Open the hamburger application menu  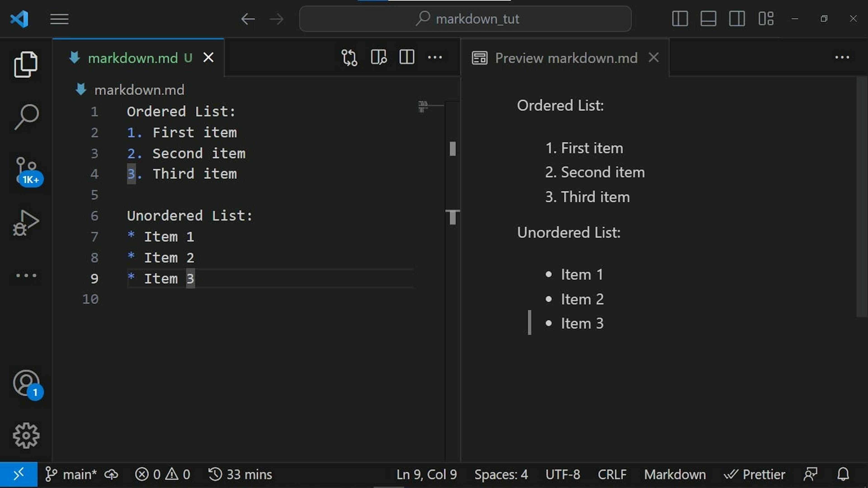[59, 19]
